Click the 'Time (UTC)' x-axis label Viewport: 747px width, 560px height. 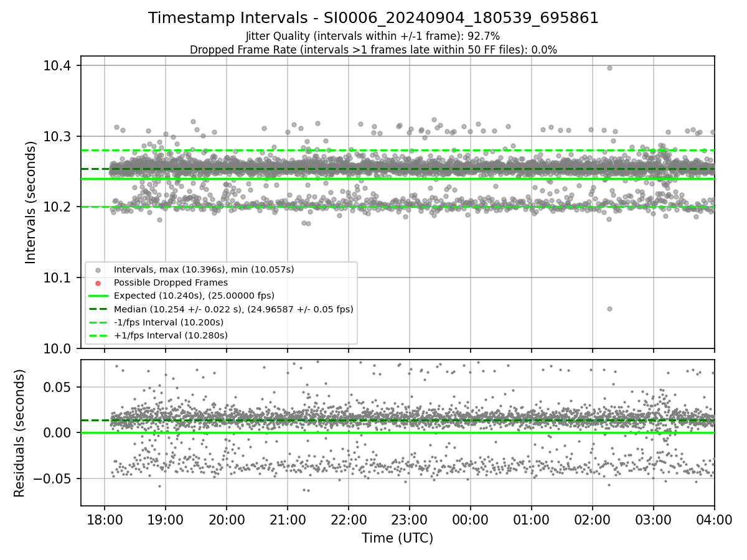tap(397, 538)
